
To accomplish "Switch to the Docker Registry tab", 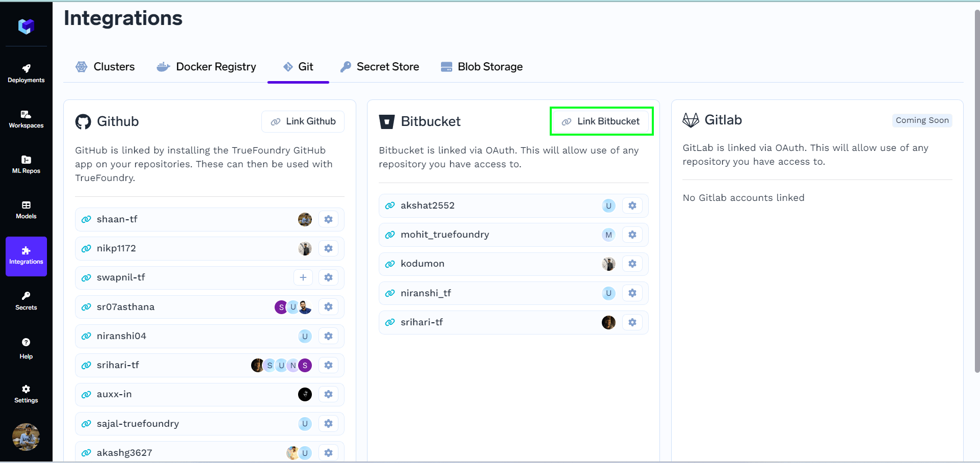I will (207, 67).
